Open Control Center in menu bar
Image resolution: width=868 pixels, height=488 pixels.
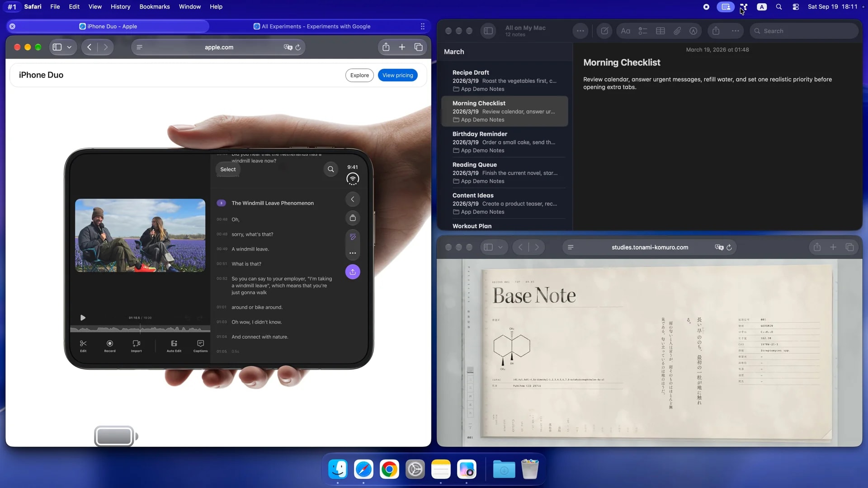(796, 7)
